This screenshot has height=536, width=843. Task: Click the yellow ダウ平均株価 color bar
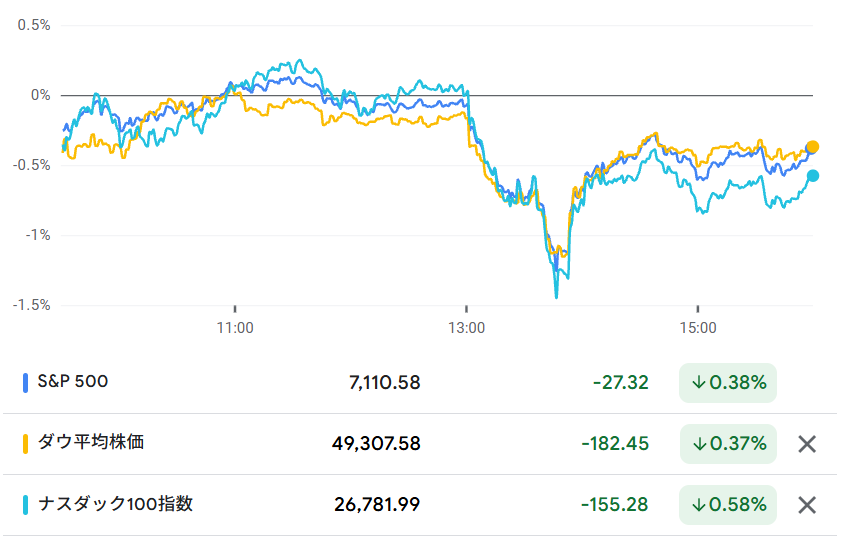point(26,443)
